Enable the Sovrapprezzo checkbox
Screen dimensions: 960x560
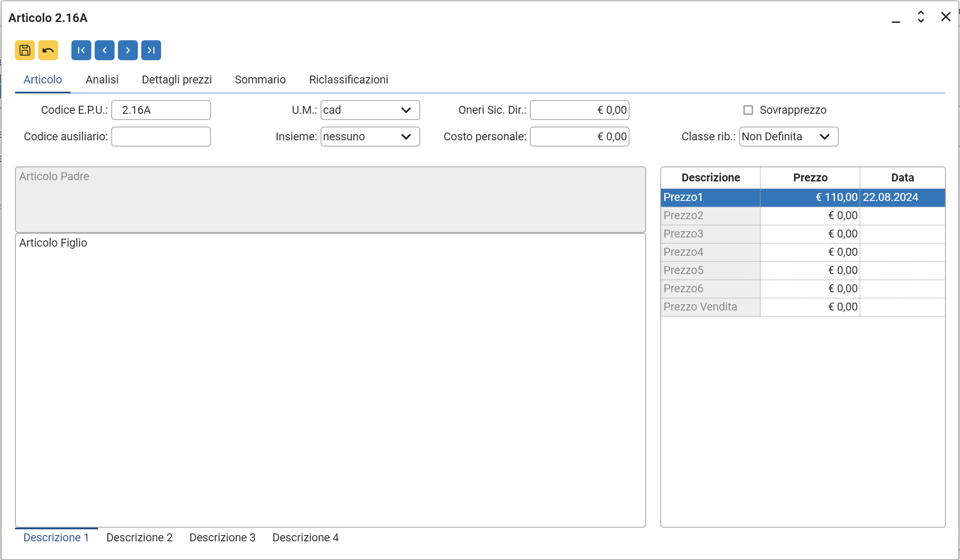click(x=748, y=110)
